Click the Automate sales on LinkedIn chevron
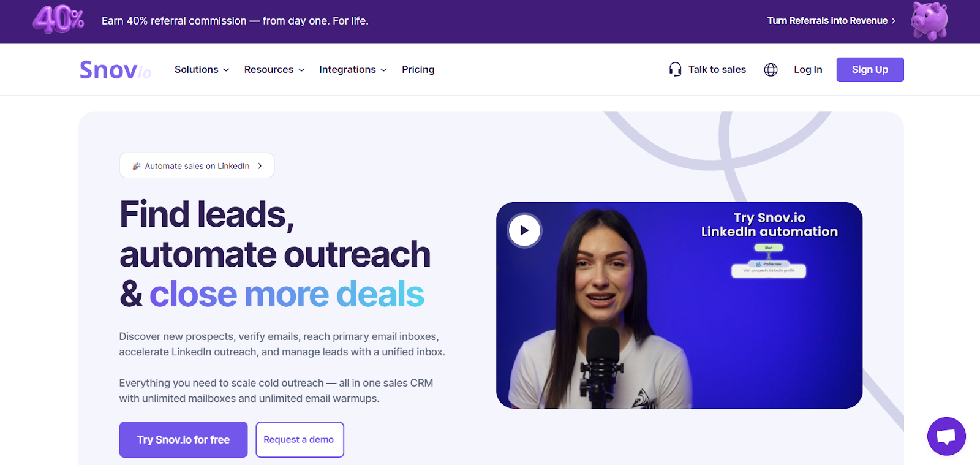 pos(260,166)
